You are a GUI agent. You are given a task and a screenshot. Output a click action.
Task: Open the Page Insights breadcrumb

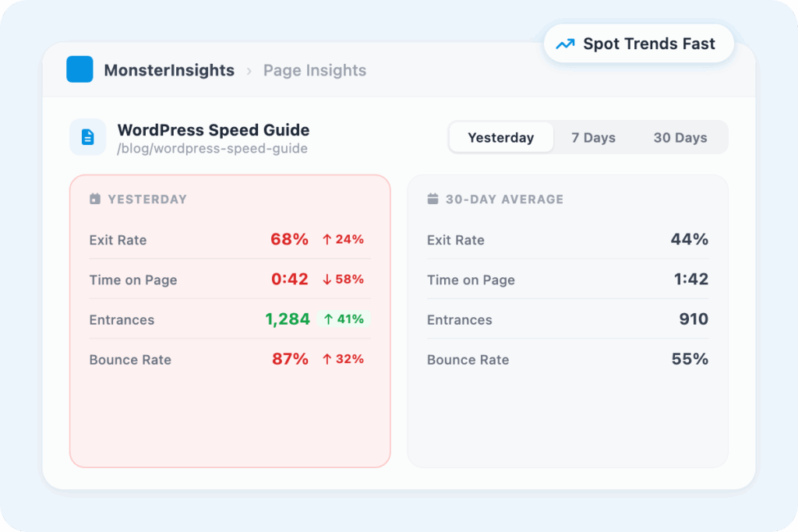(x=315, y=70)
